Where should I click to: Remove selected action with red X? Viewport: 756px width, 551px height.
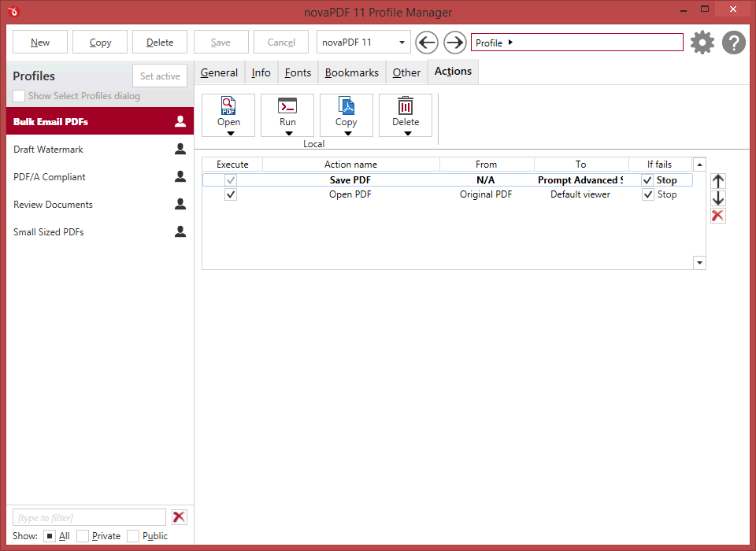tap(718, 216)
